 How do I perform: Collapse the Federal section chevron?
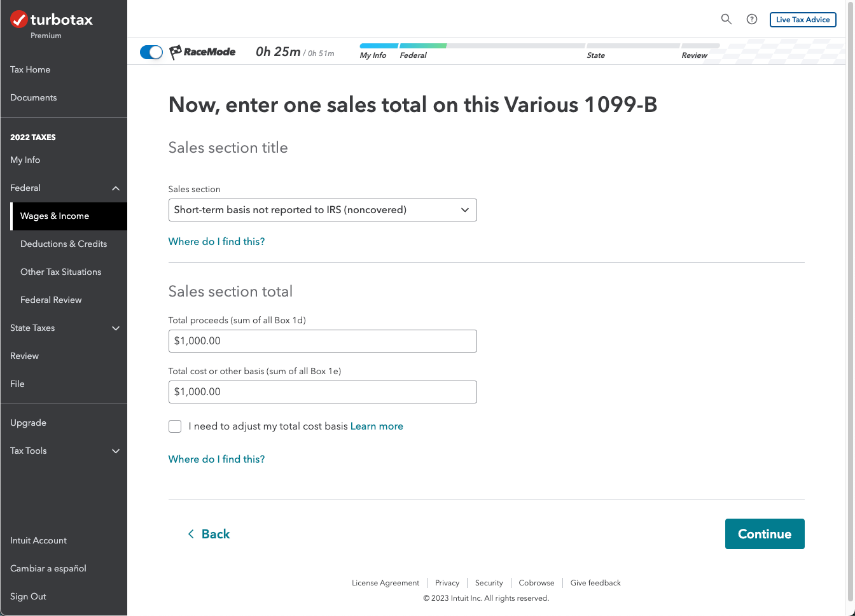(x=116, y=188)
